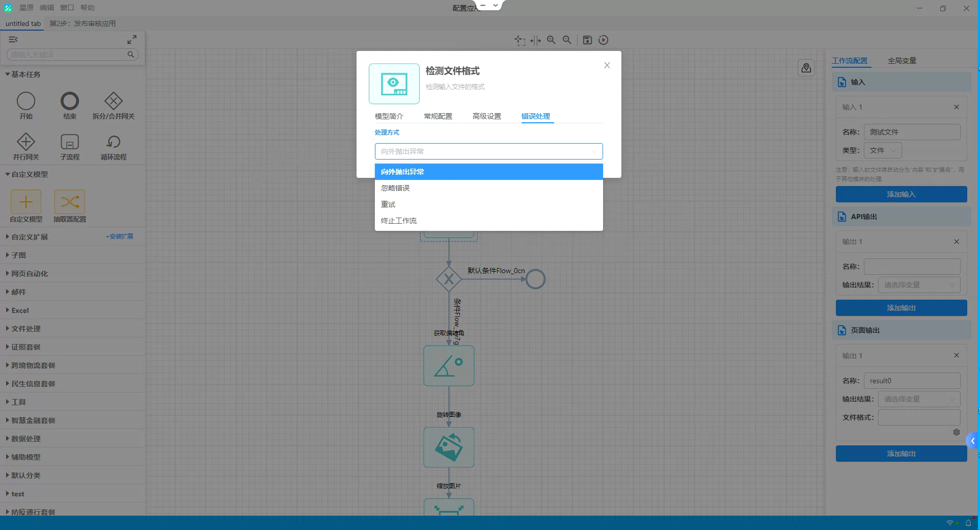Image resolution: width=980 pixels, height=530 pixels.
Task: Activate the lasso selection tool in toolbar
Action: 520,40
